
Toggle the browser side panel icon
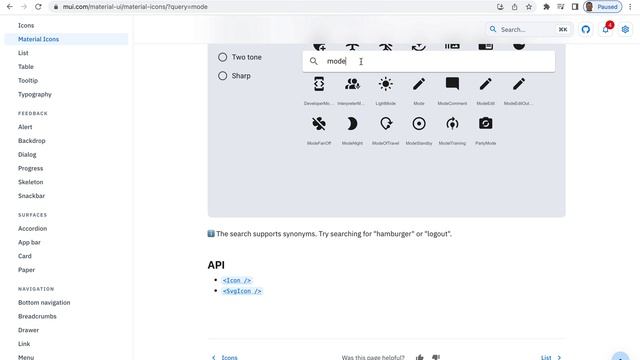click(575, 7)
